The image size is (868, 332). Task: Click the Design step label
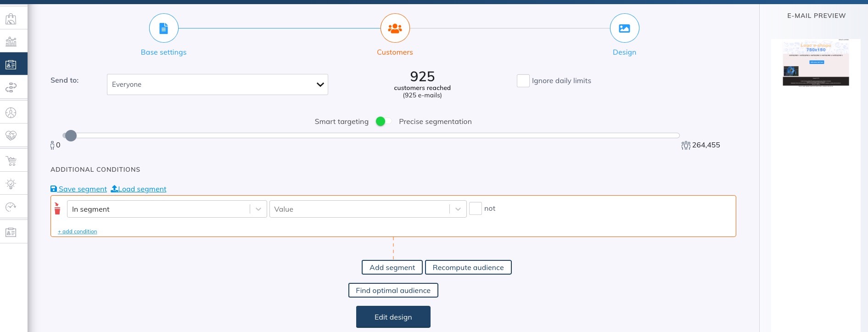click(624, 52)
